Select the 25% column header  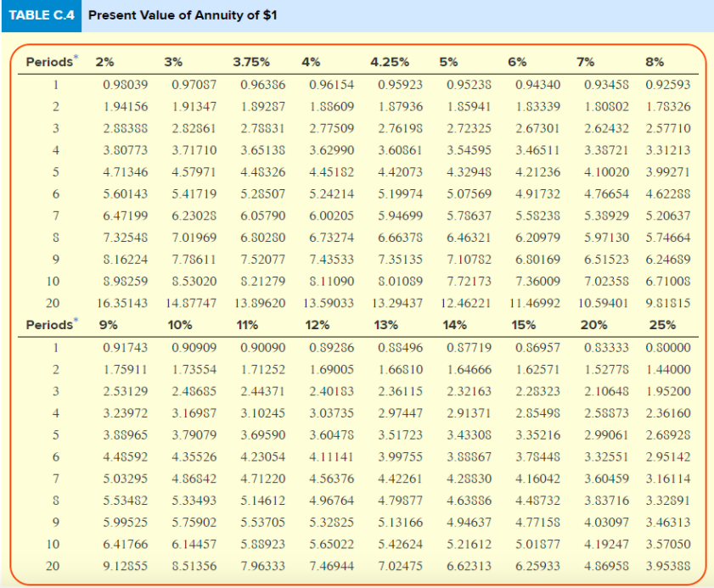662,325
